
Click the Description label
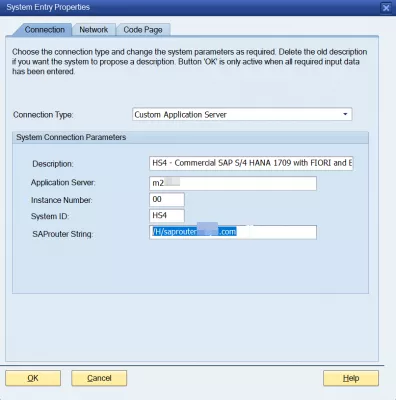click(53, 164)
